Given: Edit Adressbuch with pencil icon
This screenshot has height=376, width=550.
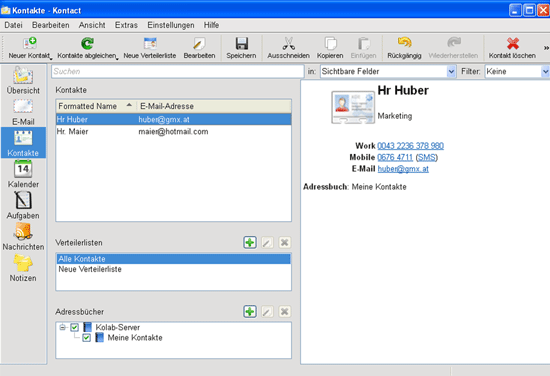Looking at the screenshot, I should tap(267, 311).
